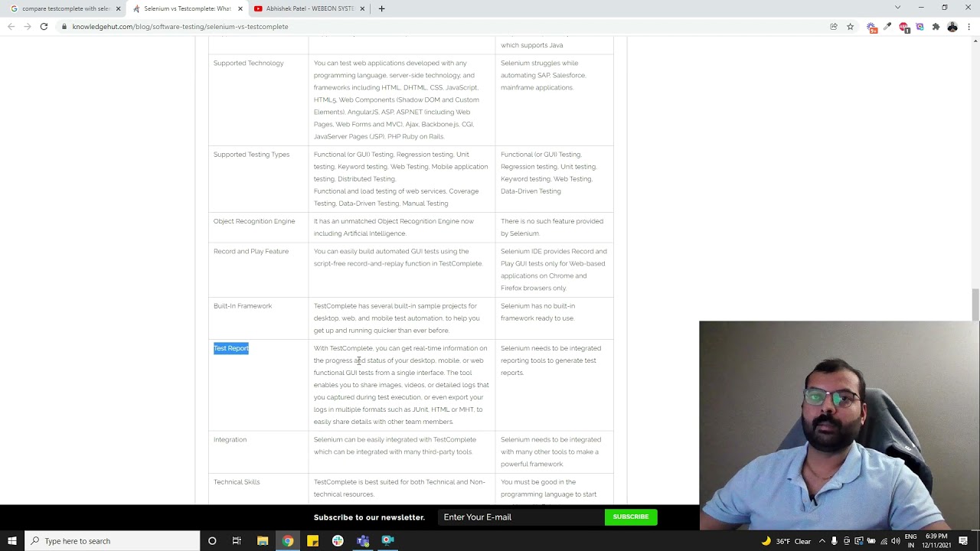Open the clock showing 6:39 PM
The width and height of the screenshot is (980, 551).
click(x=936, y=541)
